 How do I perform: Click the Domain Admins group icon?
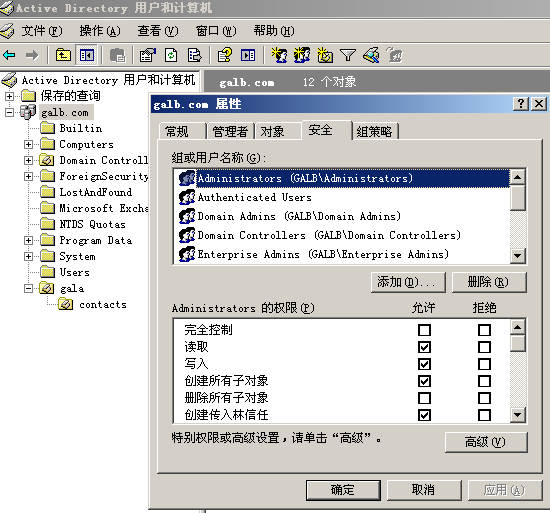click(x=187, y=216)
